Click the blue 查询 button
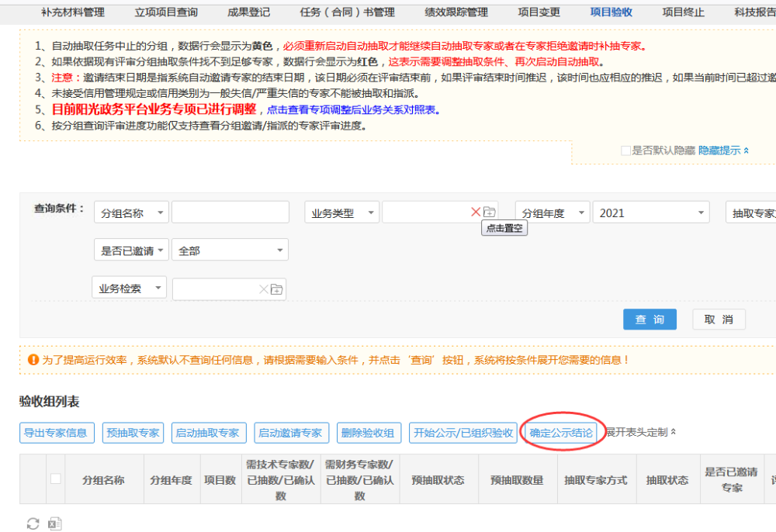The width and height of the screenshot is (776, 532). (650, 319)
